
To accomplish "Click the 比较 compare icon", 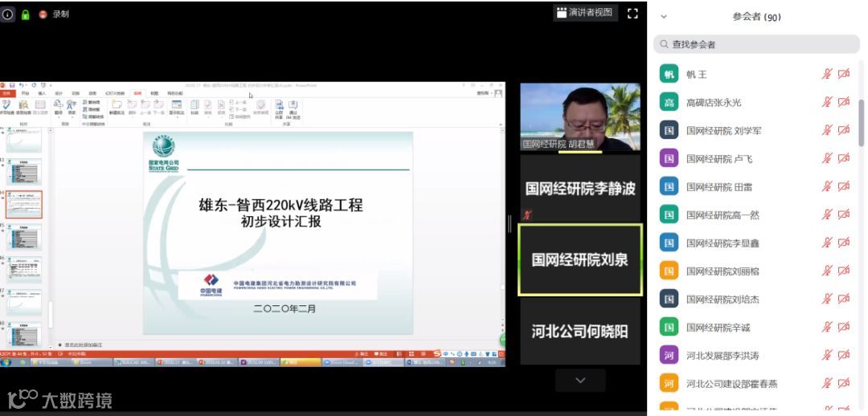I will pos(194,108).
